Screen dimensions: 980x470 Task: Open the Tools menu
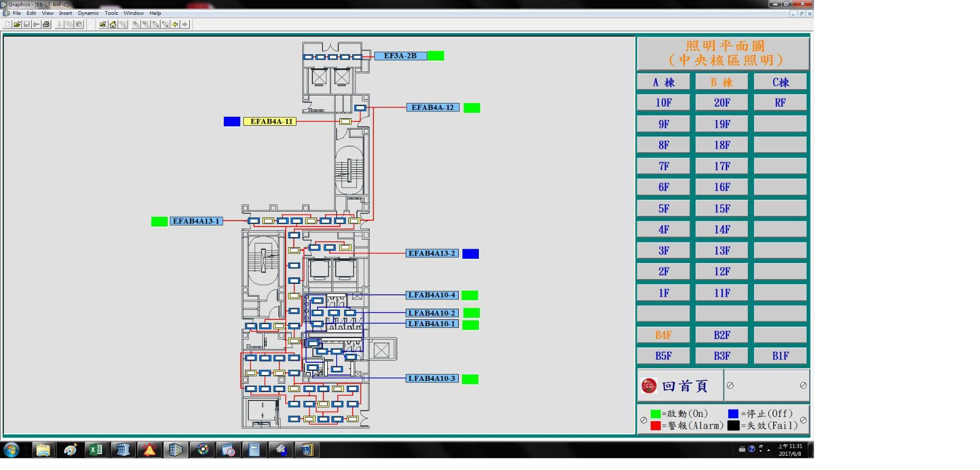(x=111, y=13)
